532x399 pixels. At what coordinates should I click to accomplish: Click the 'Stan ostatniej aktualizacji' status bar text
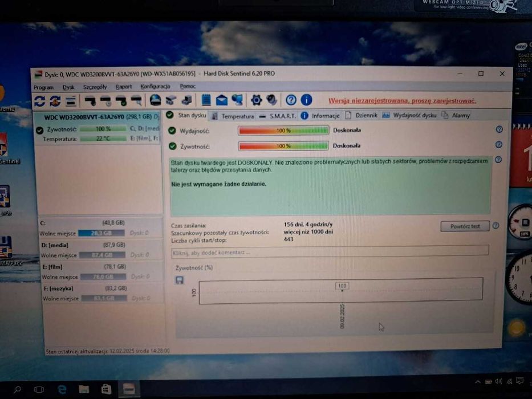coord(108,351)
